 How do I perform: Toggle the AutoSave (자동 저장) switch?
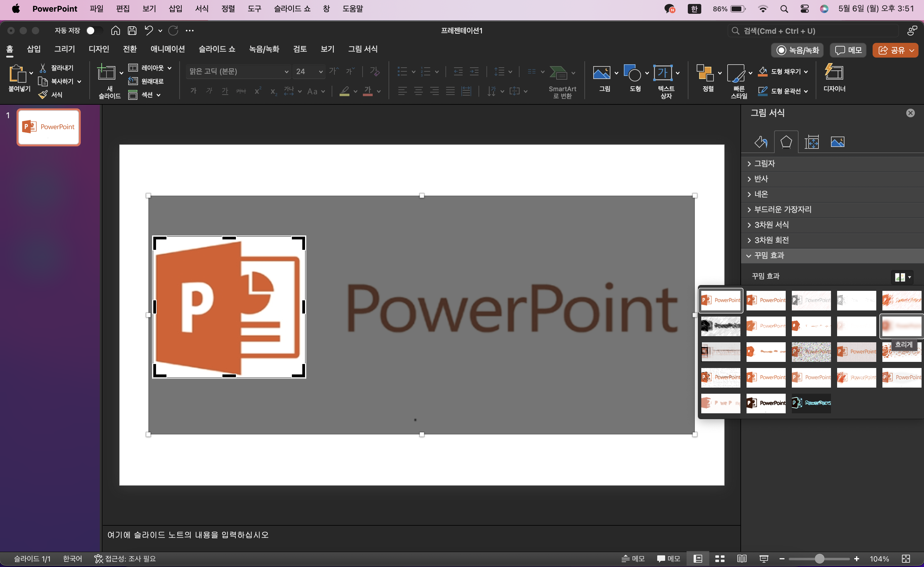94,30
